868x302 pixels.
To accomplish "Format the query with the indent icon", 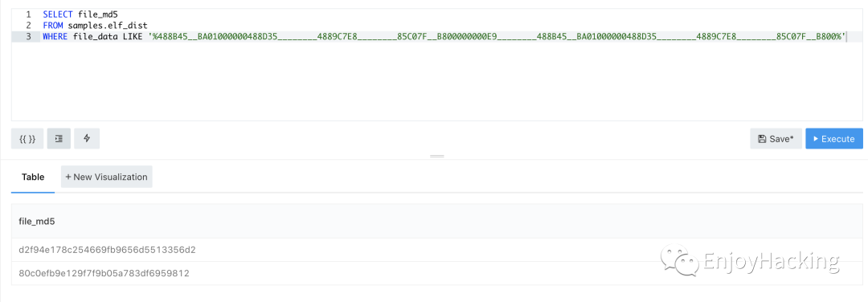I will point(59,139).
